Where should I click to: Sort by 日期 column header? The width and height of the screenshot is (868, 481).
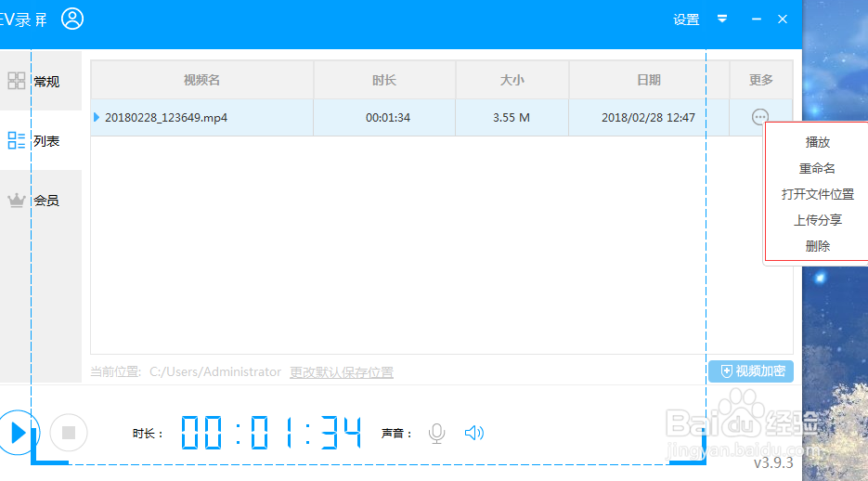pyautogui.click(x=649, y=80)
